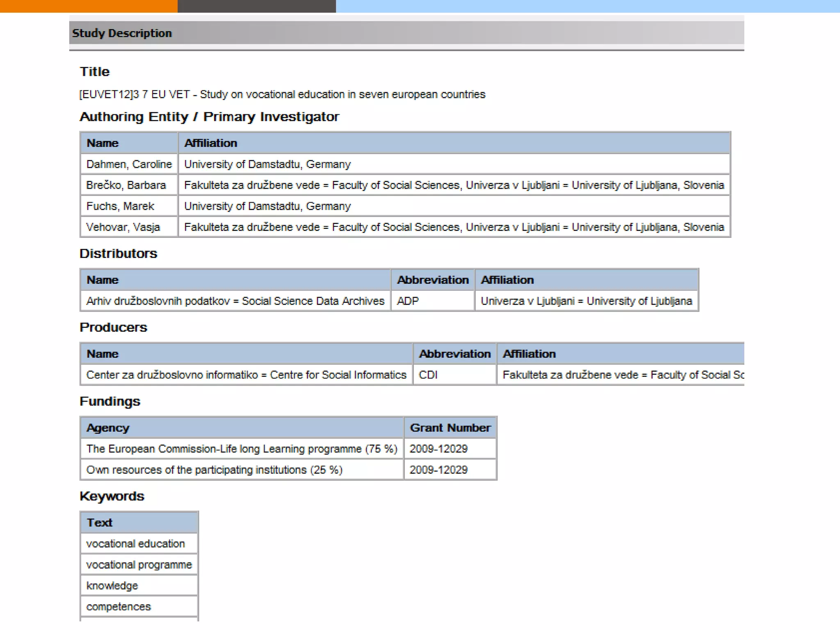Select the knowledge keyword cell
Image resolution: width=840 pixels, height=630 pixels.
tap(112, 586)
